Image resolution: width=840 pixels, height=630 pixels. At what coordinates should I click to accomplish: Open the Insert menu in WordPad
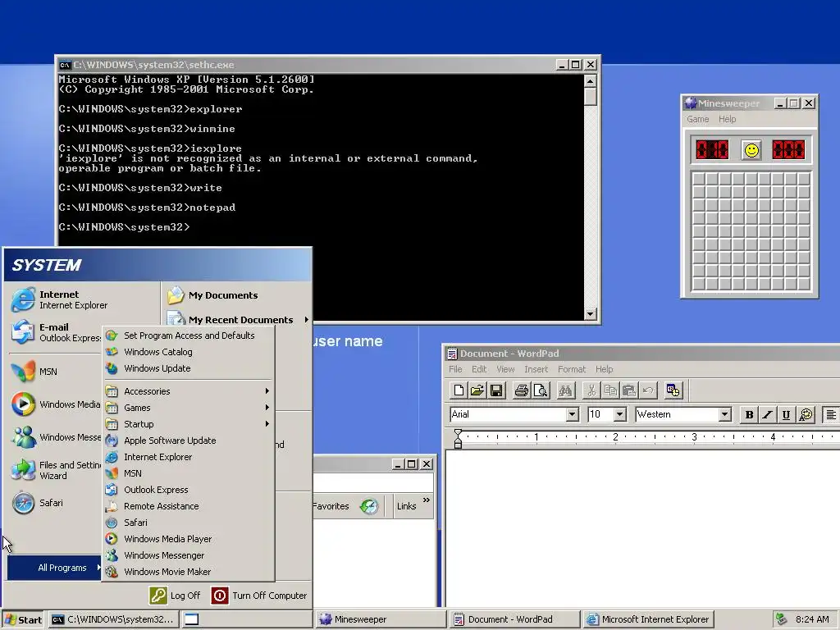click(x=536, y=369)
